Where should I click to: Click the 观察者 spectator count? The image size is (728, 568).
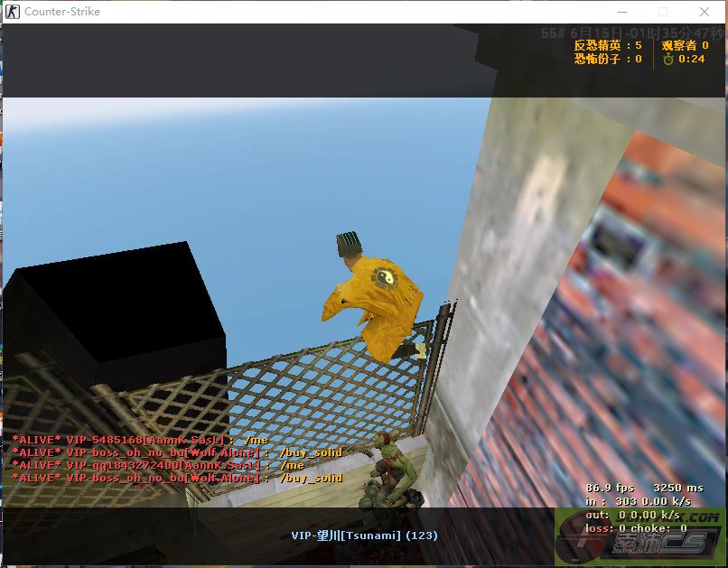pyautogui.click(x=685, y=45)
